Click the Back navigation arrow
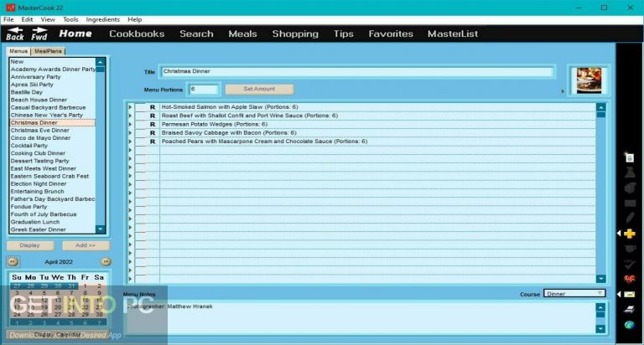The image size is (644, 345). pos(15,33)
